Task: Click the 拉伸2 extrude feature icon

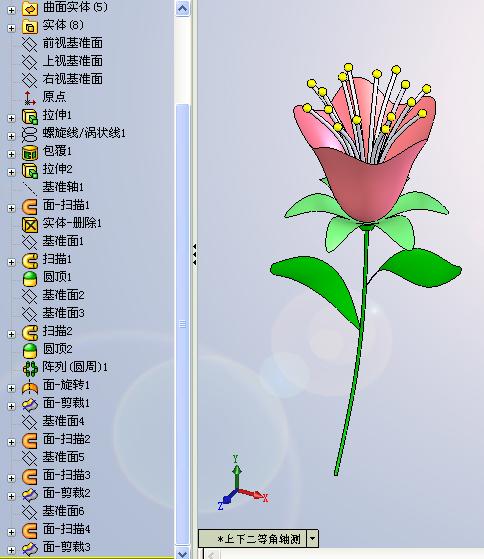Action: click(x=30, y=170)
